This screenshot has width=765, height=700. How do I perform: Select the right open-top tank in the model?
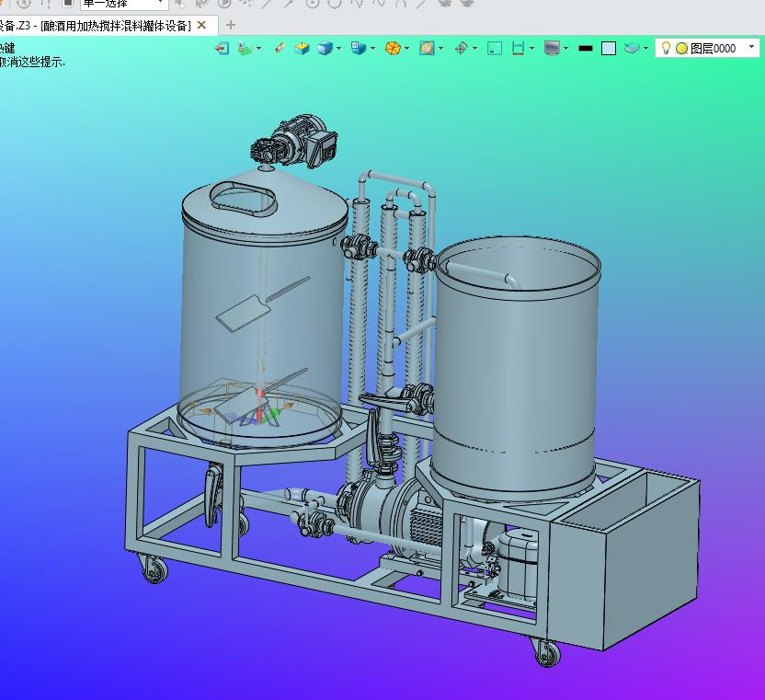coord(515,368)
